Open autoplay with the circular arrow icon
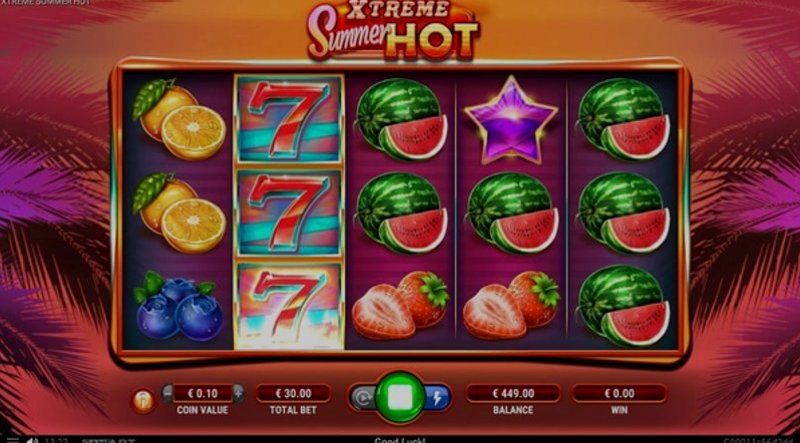800x443 pixels. coord(362,399)
